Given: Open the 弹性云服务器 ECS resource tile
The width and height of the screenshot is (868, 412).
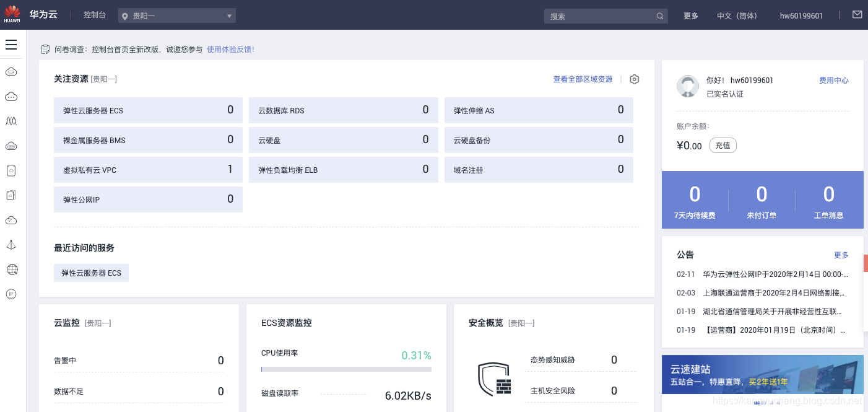Looking at the screenshot, I should (x=148, y=110).
